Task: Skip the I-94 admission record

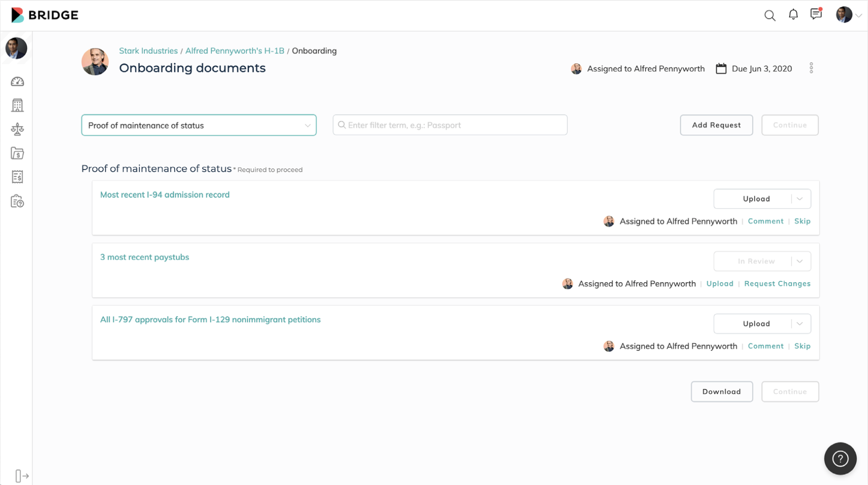Action: [x=802, y=221]
